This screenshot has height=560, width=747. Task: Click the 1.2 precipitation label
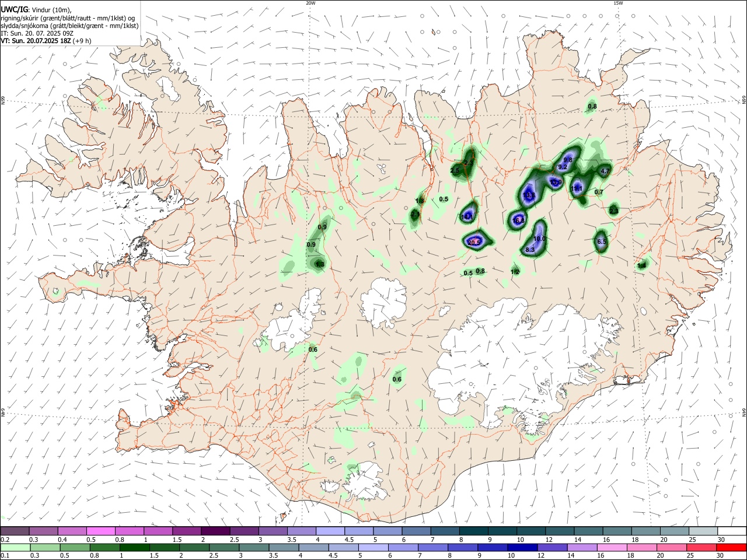click(515, 272)
